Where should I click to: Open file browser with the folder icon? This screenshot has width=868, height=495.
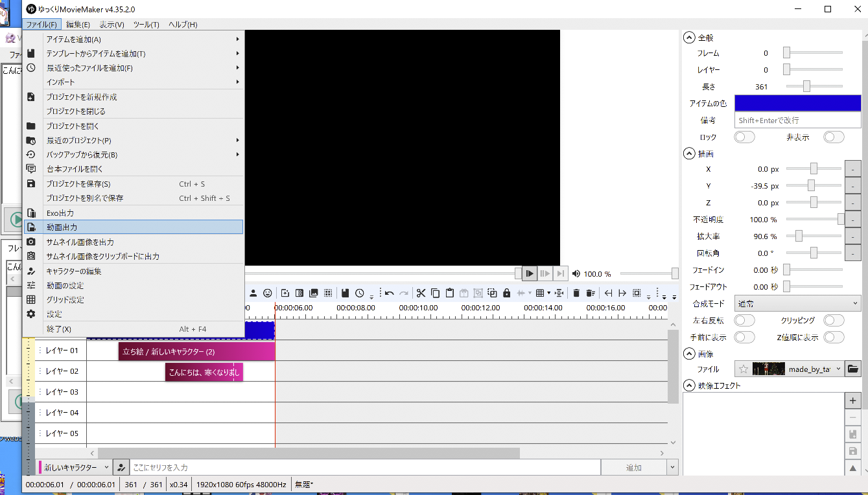point(854,369)
